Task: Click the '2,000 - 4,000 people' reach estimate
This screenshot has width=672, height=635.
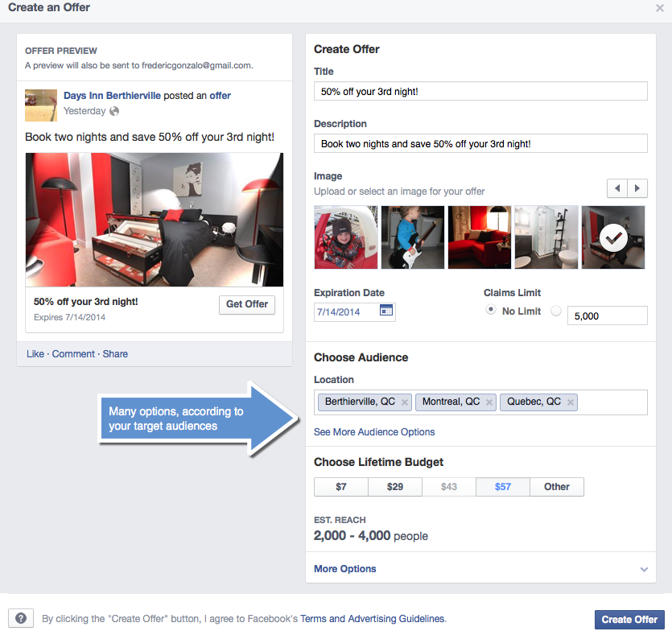Action: click(x=371, y=536)
